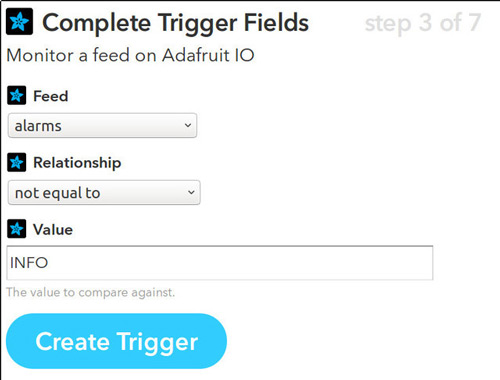Screen dimensions: 500x380
Task: Open the Feed dropdown showing alarms
Action: (102, 126)
